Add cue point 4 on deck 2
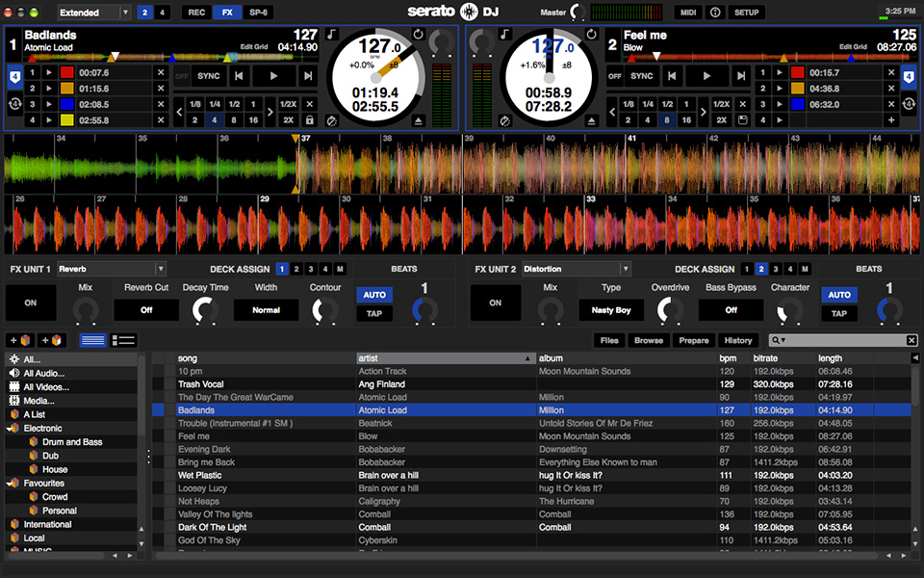 click(890, 120)
